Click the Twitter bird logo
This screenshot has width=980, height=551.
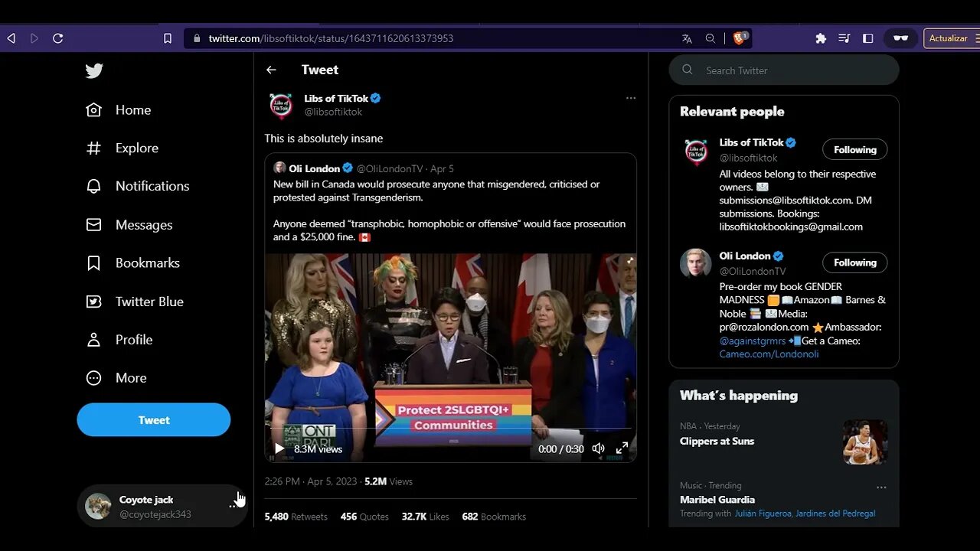click(x=94, y=71)
